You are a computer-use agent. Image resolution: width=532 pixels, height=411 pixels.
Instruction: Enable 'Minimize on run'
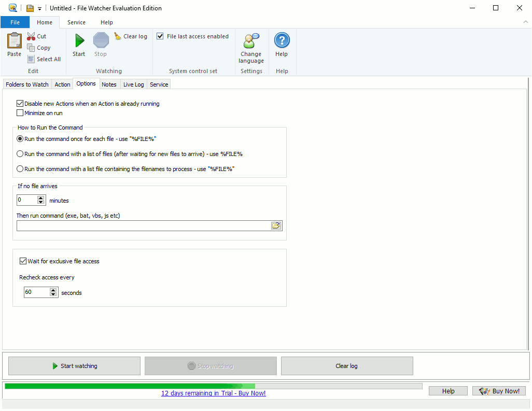(x=20, y=113)
